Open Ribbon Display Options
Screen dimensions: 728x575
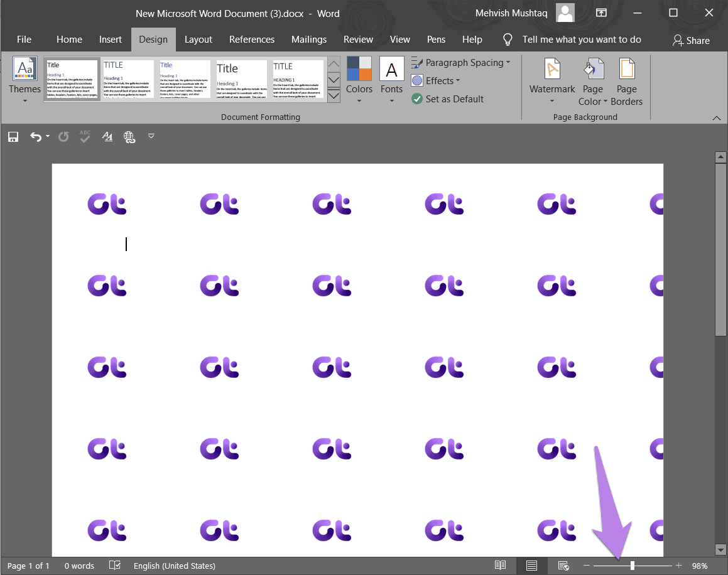click(601, 13)
